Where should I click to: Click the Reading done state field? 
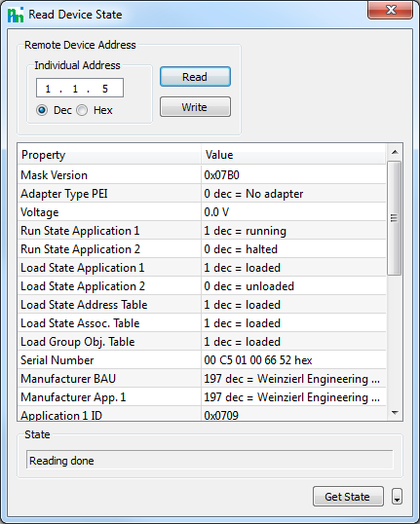click(210, 460)
